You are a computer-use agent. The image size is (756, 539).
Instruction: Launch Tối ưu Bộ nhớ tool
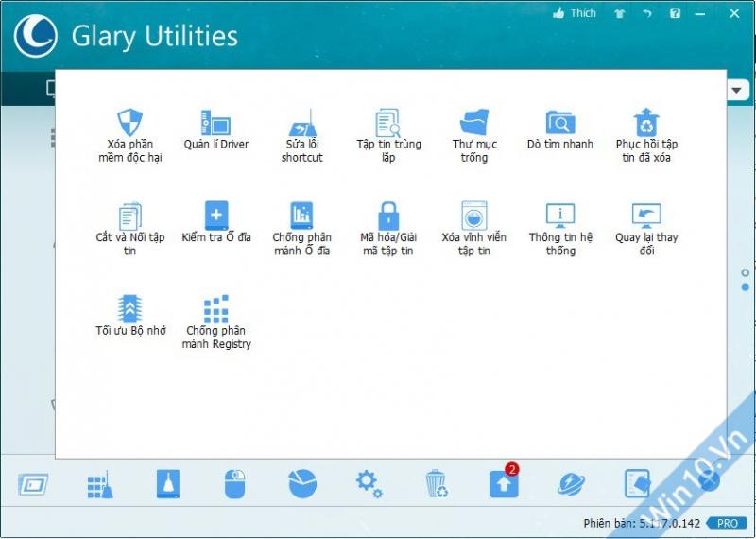click(x=130, y=316)
